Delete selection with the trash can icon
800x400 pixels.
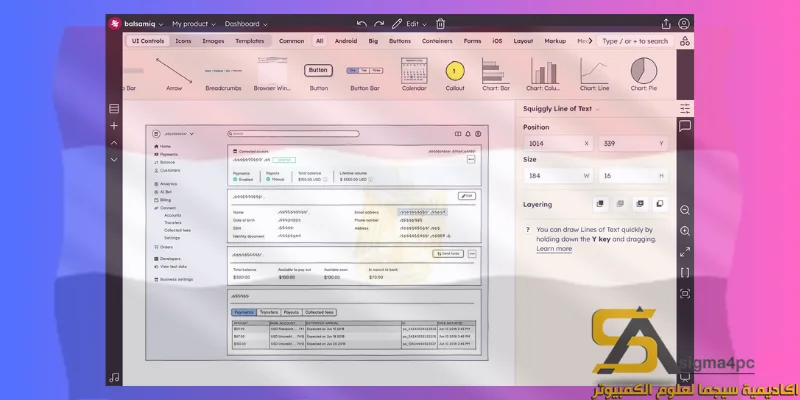coord(441,24)
